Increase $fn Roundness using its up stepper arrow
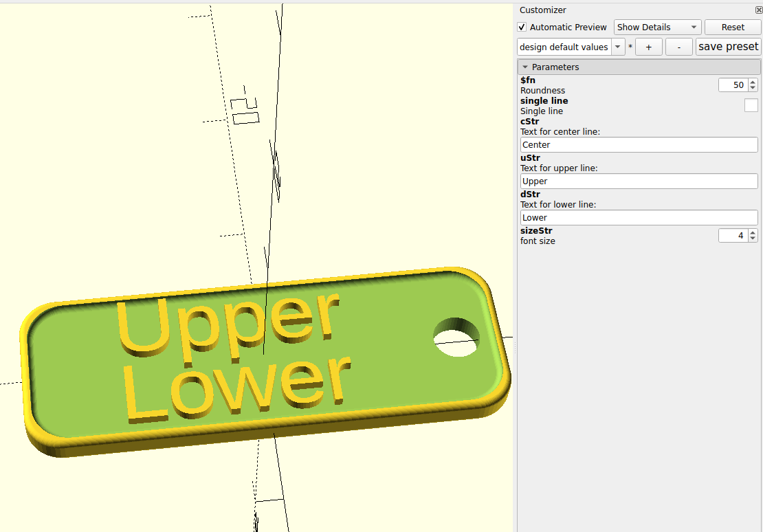 click(x=752, y=82)
